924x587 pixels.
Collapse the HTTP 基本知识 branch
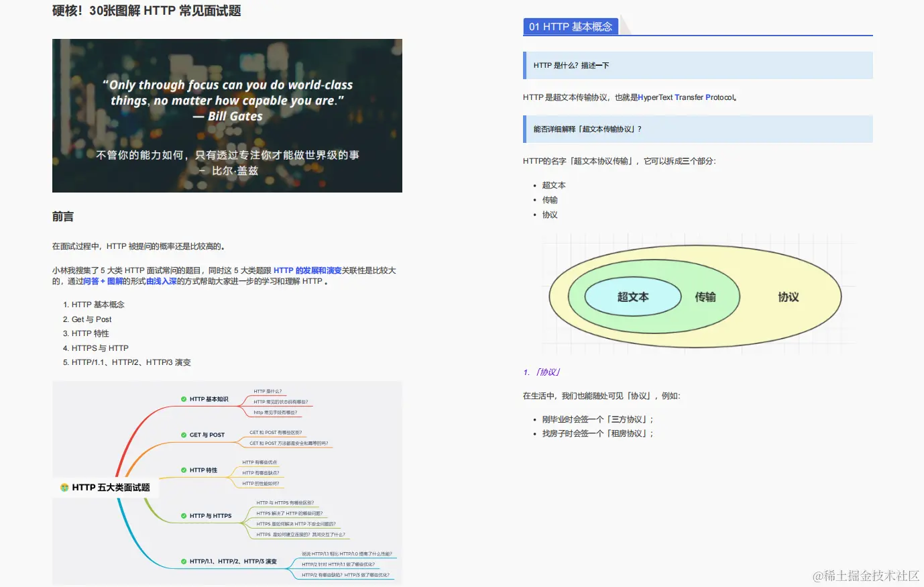tap(208, 399)
